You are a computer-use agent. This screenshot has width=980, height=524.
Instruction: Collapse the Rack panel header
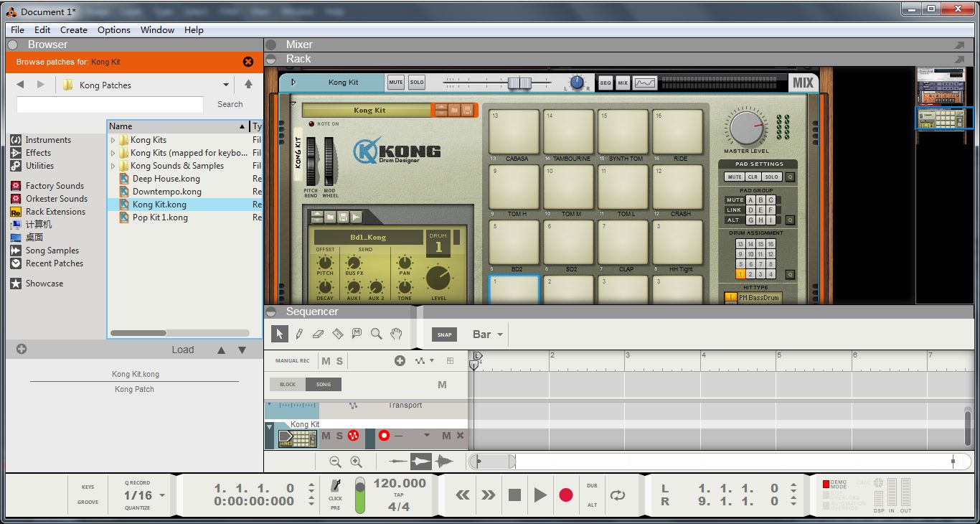[271, 59]
